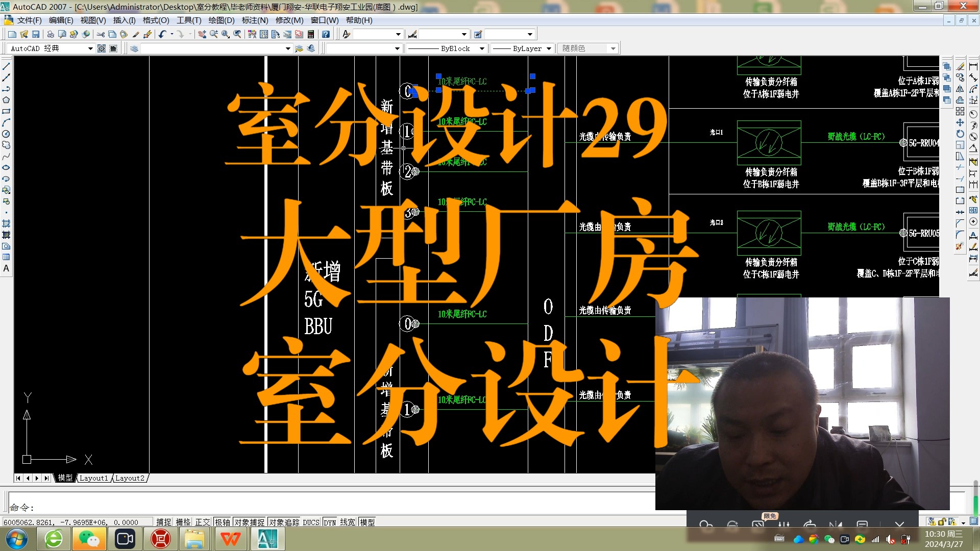Click the Match Properties brush icon
The height and width of the screenshot is (551, 980).
click(136, 34)
